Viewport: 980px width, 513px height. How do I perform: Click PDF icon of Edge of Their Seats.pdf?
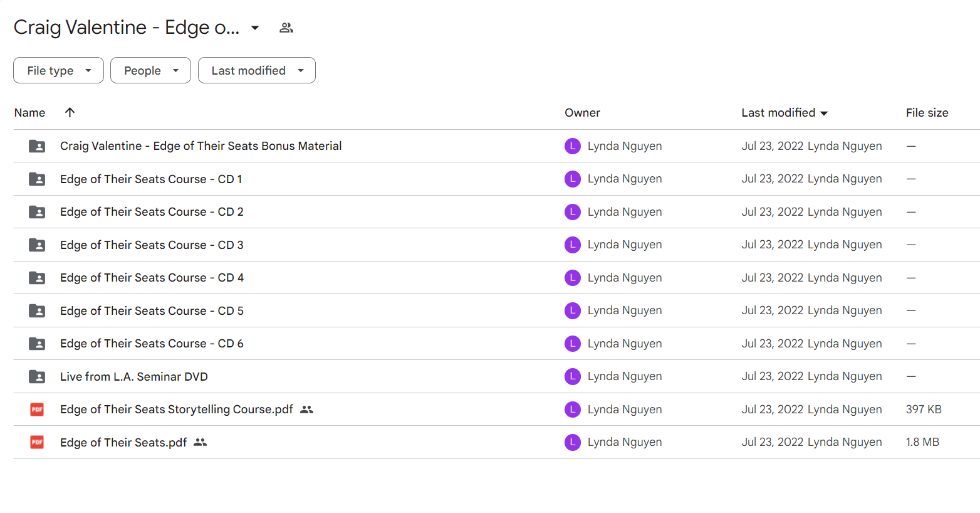pyautogui.click(x=37, y=442)
